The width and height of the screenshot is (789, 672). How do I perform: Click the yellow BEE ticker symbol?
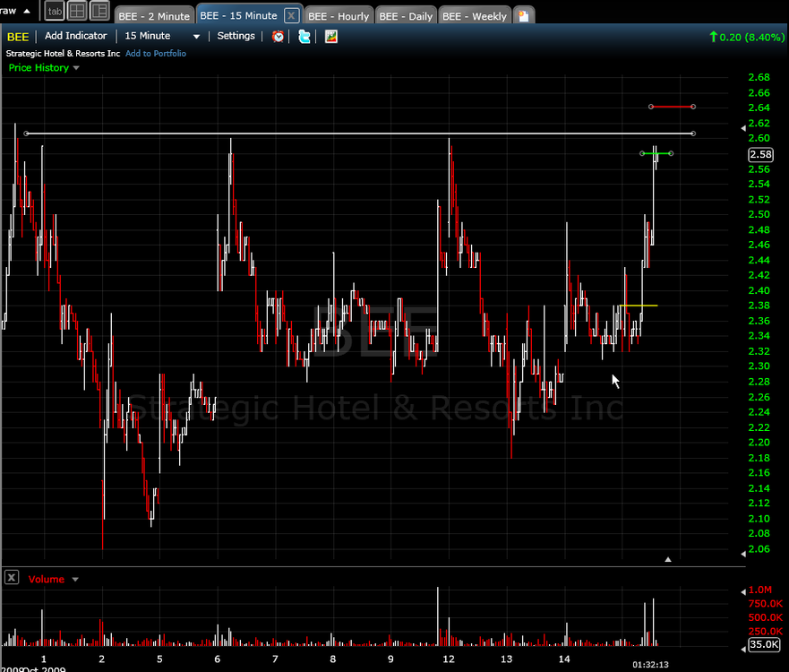[x=18, y=37]
